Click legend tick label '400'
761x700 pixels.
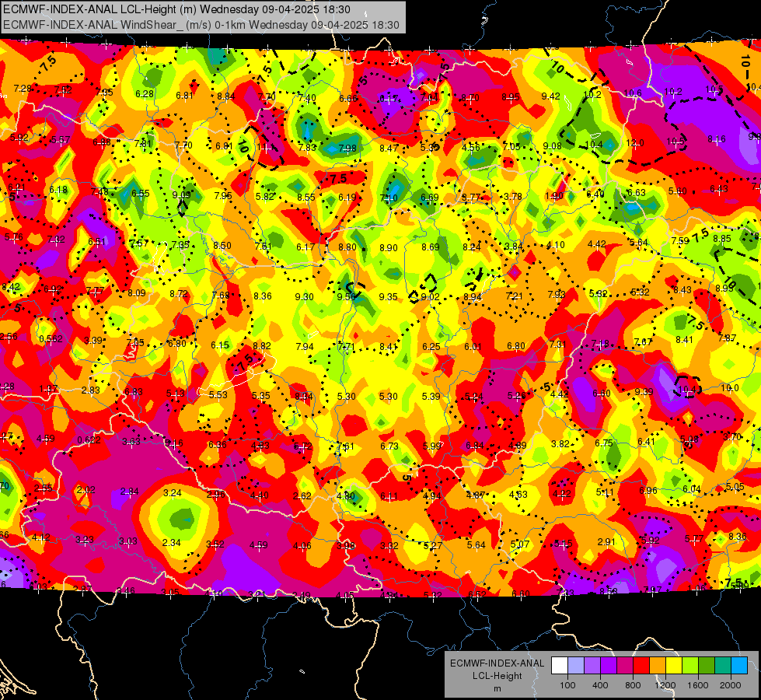point(600,685)
